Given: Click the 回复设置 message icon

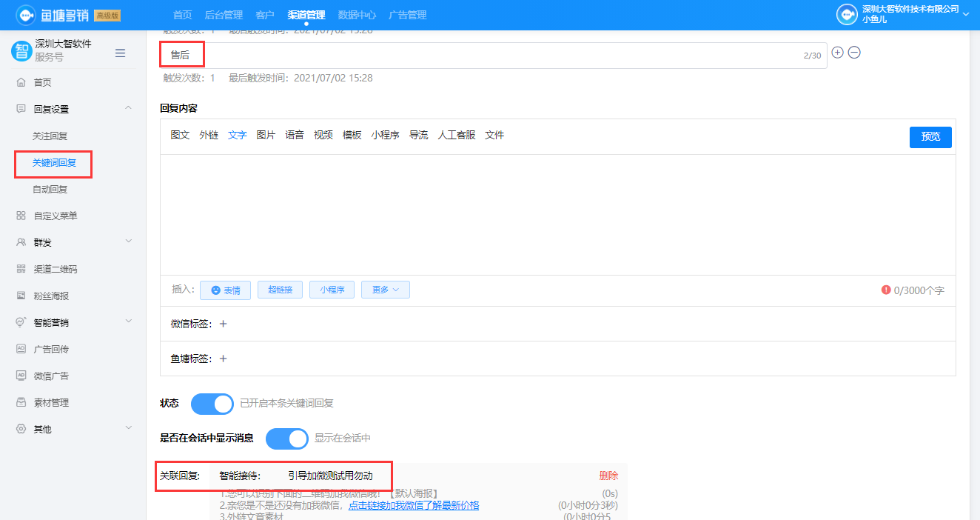Looking at the screenshot, I should pos(21,109).
